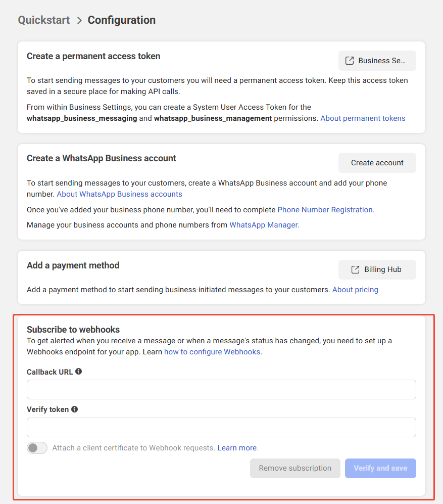Open the Billing Hub
443x504 pixels.
377,269
